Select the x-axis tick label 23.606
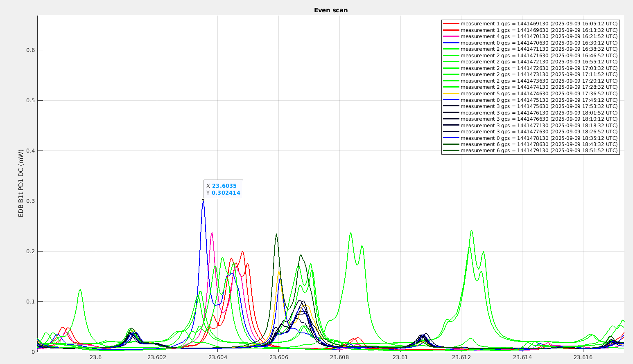This screenshot has height=364, width=633. (278, 357)
